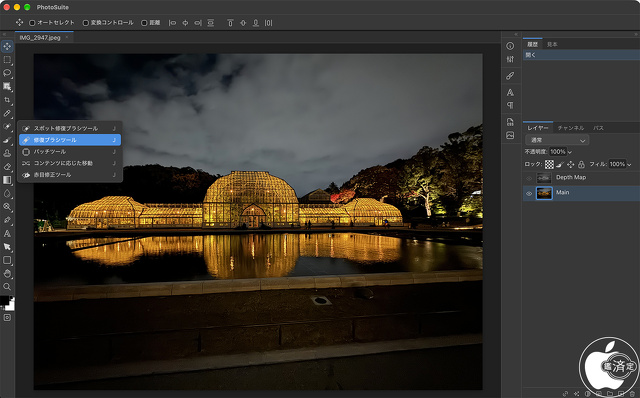Select the Healing Brush tool in toolbox
640x398 pixels.
coord(7,127)
